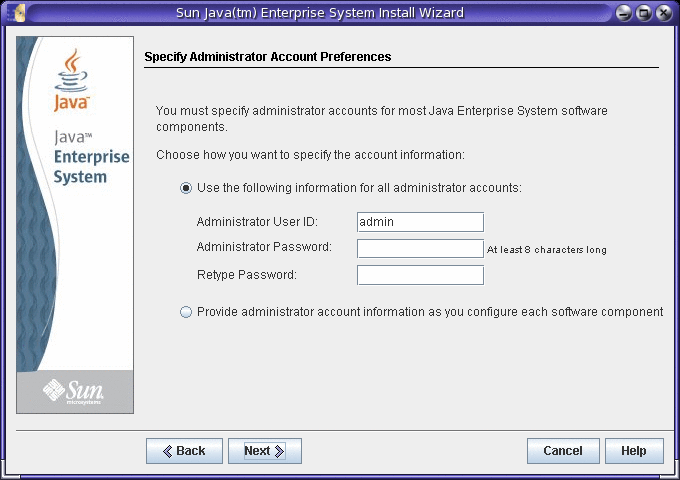
Task: Select 'Use the following information' radio button
Action: pos(186,188)
